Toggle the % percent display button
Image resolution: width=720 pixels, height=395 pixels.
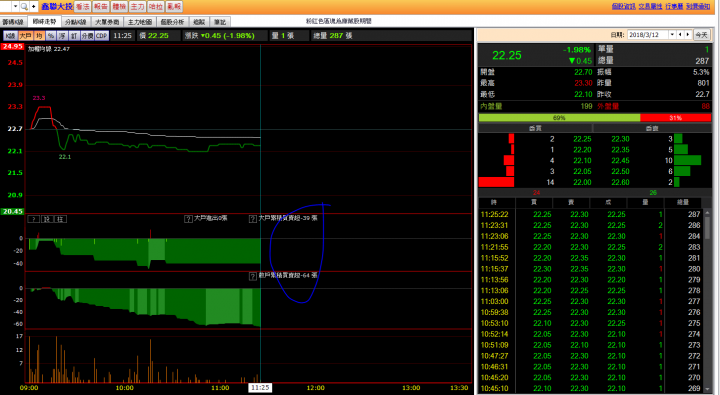click(x=51, y=35)
